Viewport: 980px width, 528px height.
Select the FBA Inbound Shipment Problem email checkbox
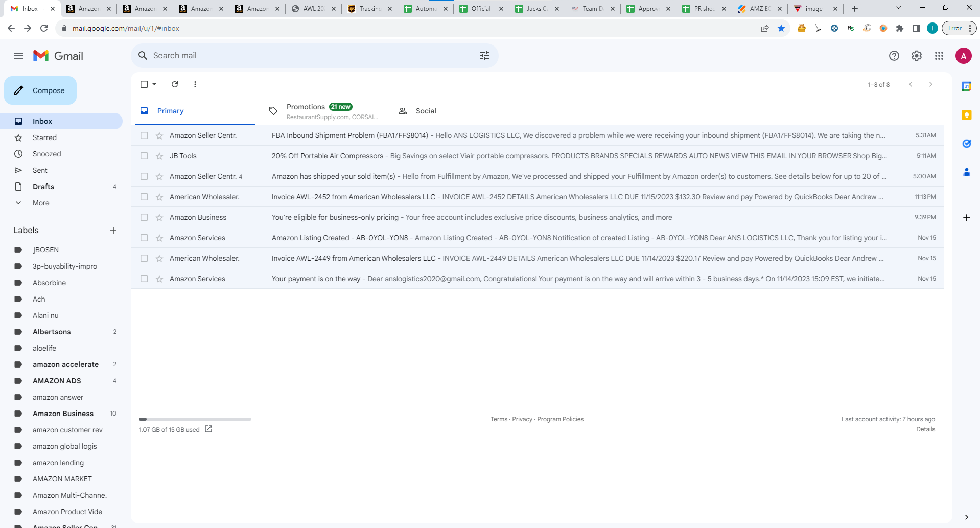pos(144,135)
